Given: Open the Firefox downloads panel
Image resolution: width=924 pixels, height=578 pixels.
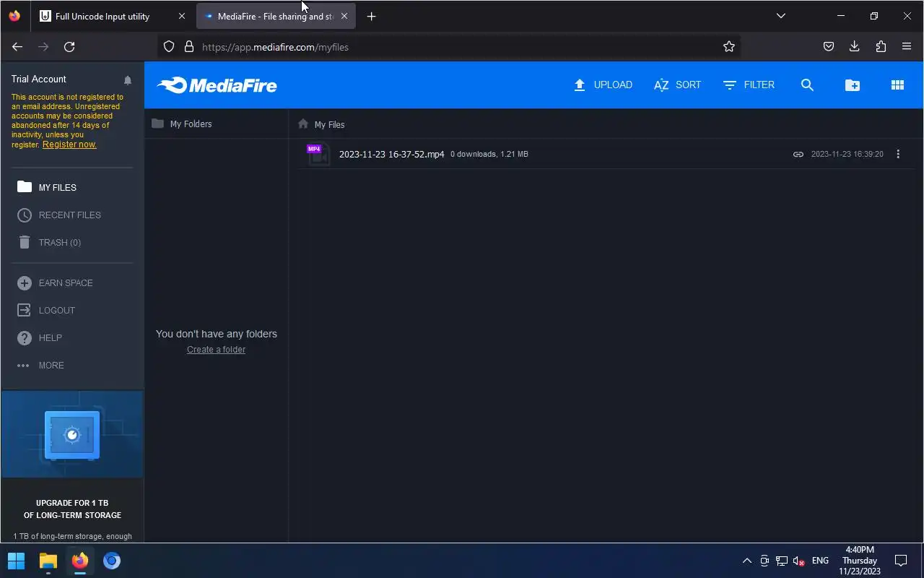Looking at the screenshot, I should [854, 46].
